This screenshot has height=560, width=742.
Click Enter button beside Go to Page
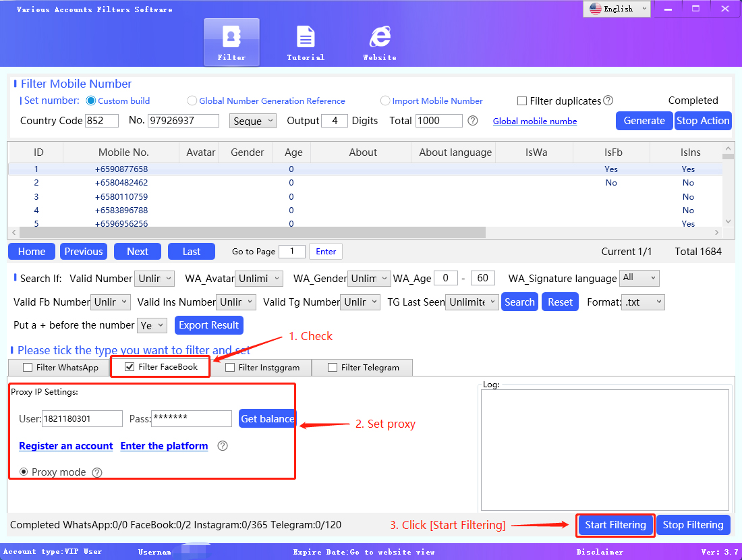pos(326,252)
